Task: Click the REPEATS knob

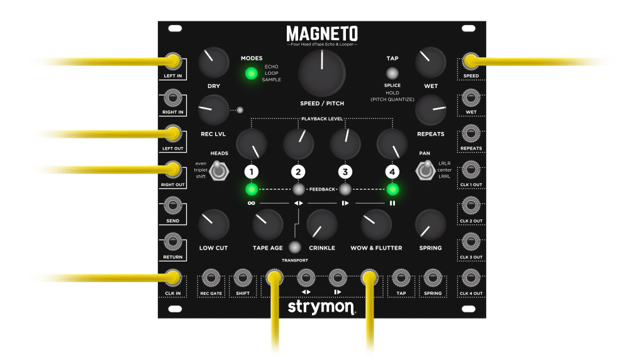Action: 430,110
